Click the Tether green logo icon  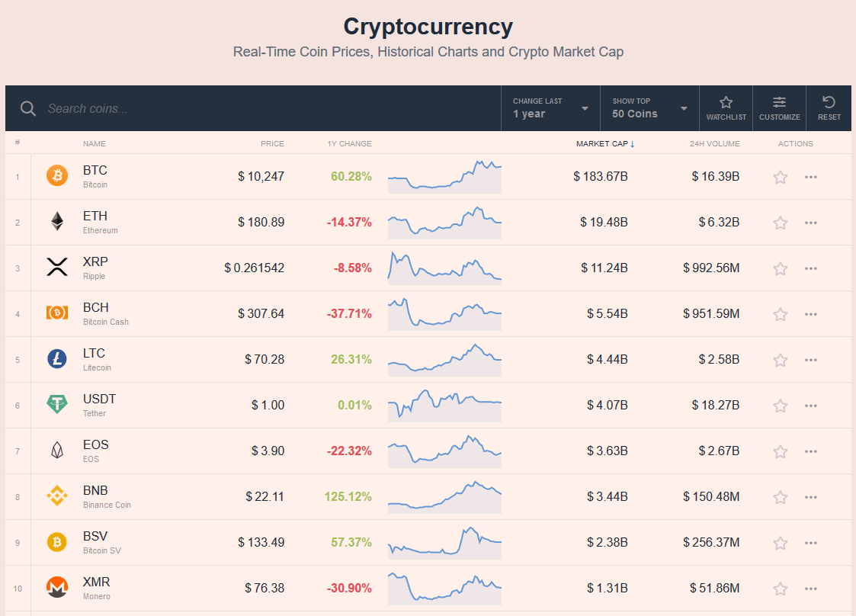[x=57, y=405]
